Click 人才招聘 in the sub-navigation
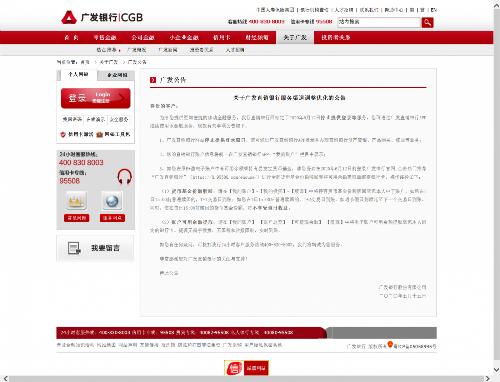500x382 pixels. pyautogui.click(x=235, y=50)
